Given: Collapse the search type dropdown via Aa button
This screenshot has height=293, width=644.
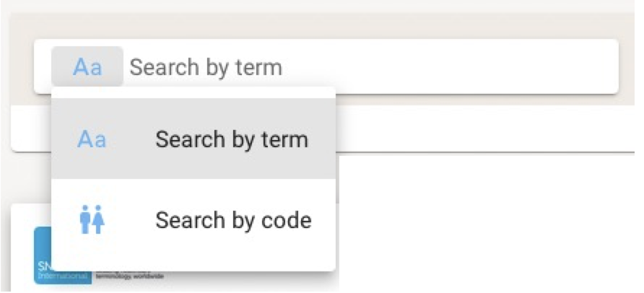Looking at the screenshot, I should pyautogui.click(x=87, y=67).
